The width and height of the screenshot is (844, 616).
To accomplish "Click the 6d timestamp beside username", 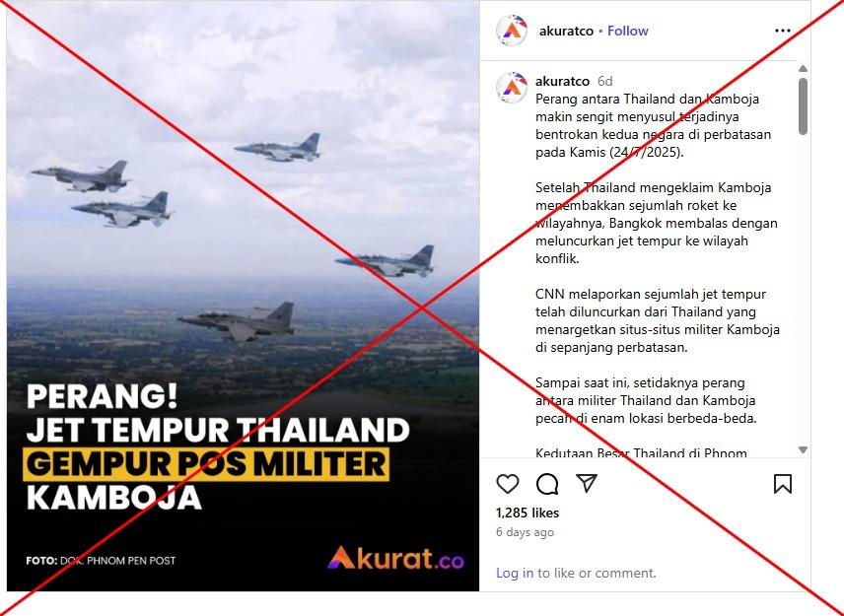I will (x=605, y=81).
